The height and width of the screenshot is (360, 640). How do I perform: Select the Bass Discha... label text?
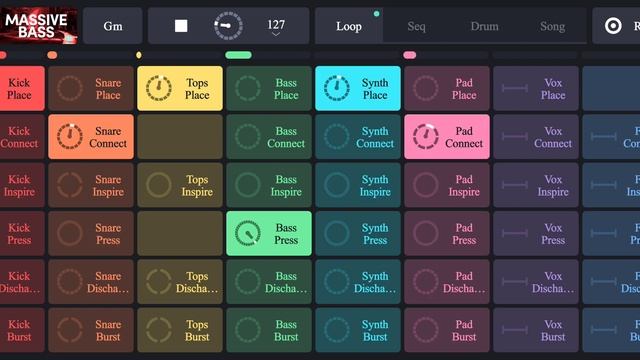pos(286,282)
